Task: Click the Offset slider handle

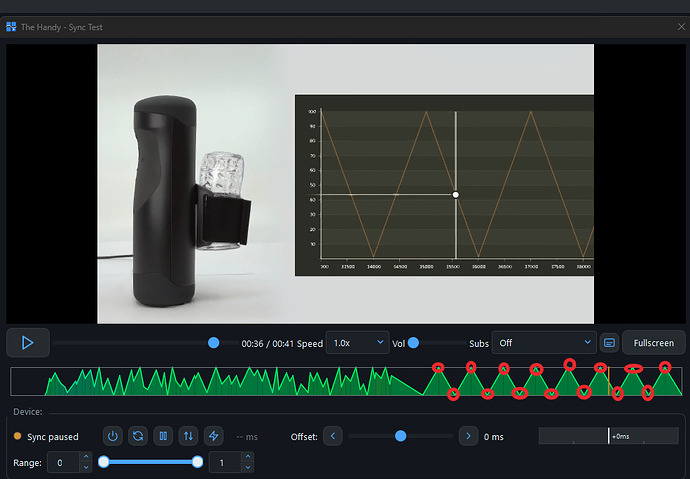Action: 400,436
